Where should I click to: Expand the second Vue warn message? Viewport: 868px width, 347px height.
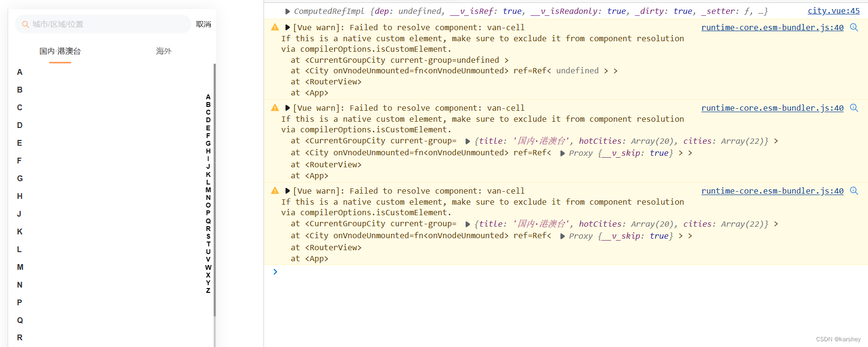287,108
